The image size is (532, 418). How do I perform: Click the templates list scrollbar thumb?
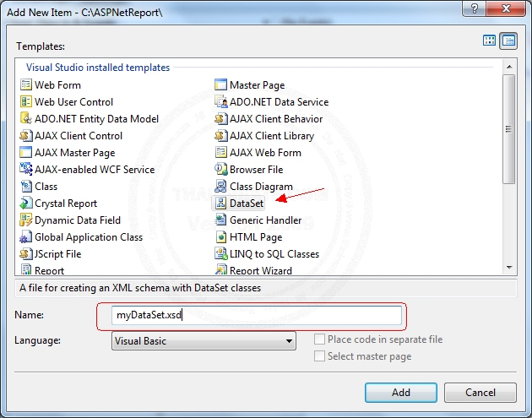(x=509, y=129)
